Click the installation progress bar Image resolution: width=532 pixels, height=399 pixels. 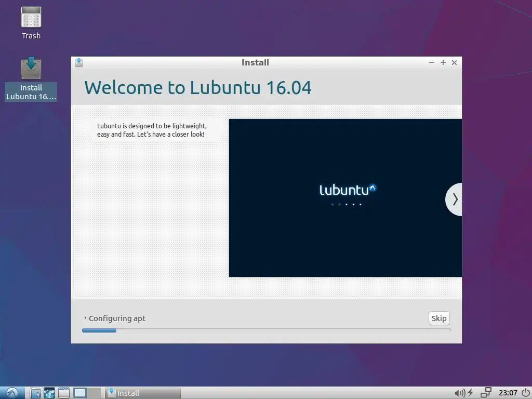pyautogui.click(x=267, y=330)
